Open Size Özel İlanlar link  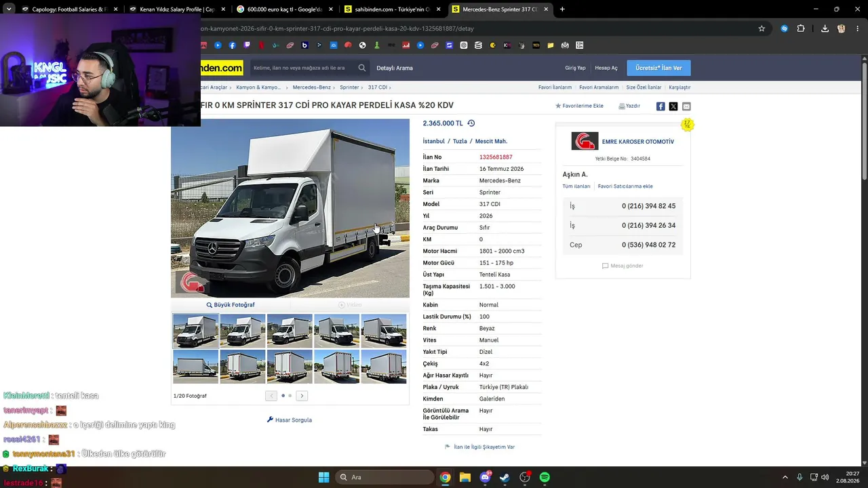(x=644, y=87)
